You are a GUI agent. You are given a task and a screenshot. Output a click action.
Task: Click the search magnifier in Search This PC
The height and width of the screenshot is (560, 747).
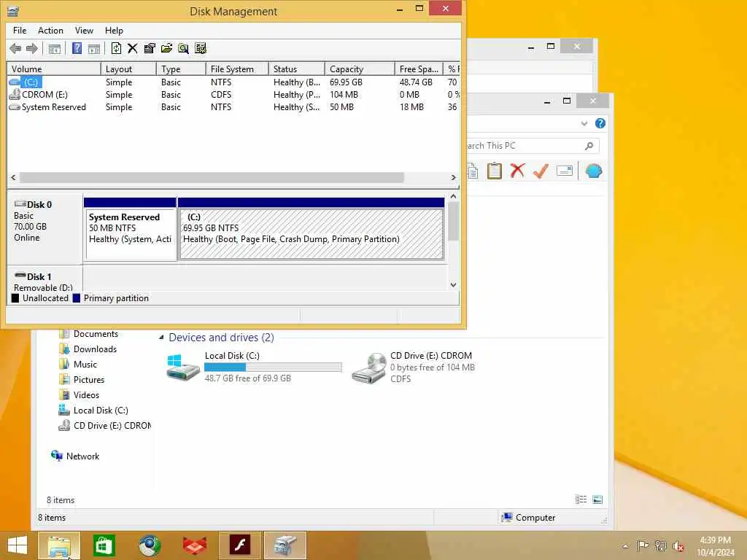[589, 146]
